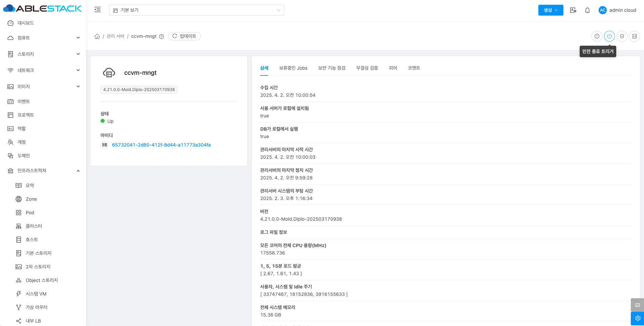644x326 pixels.
Task: Click the exclamation circle icon button
Action: (597, 36)
